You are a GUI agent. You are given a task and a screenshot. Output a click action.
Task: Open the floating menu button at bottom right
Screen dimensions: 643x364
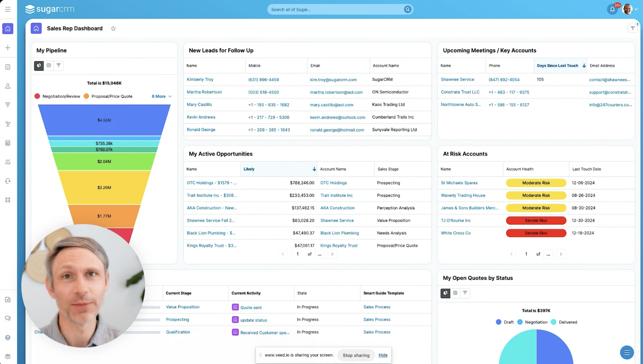click(627, 352)
